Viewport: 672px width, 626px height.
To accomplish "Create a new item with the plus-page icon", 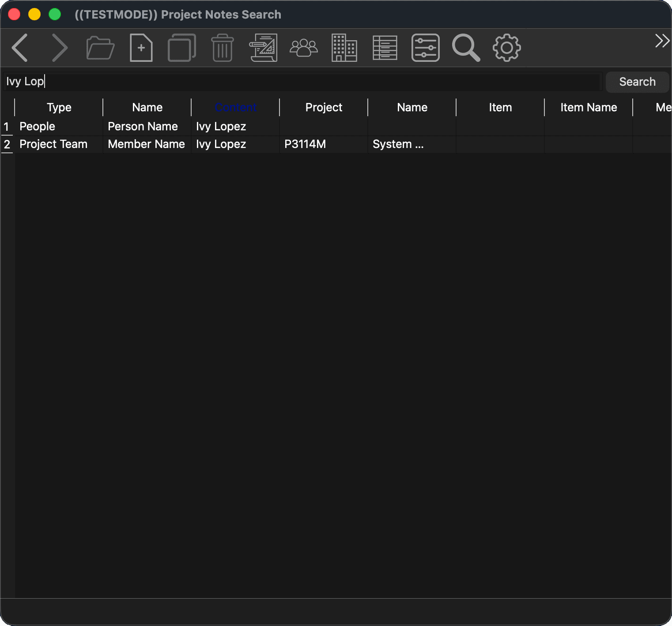I will 141,48.
